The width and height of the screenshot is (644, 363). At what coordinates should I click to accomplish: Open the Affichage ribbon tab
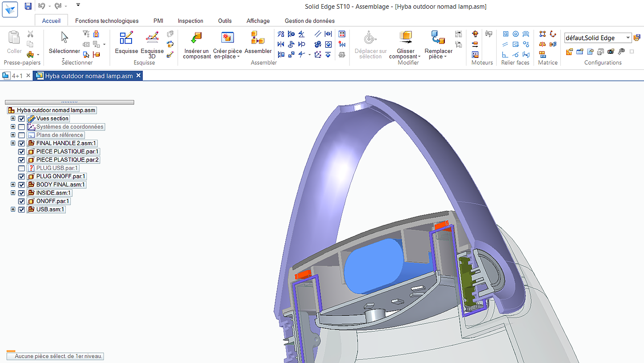click(x=258, y=21)
